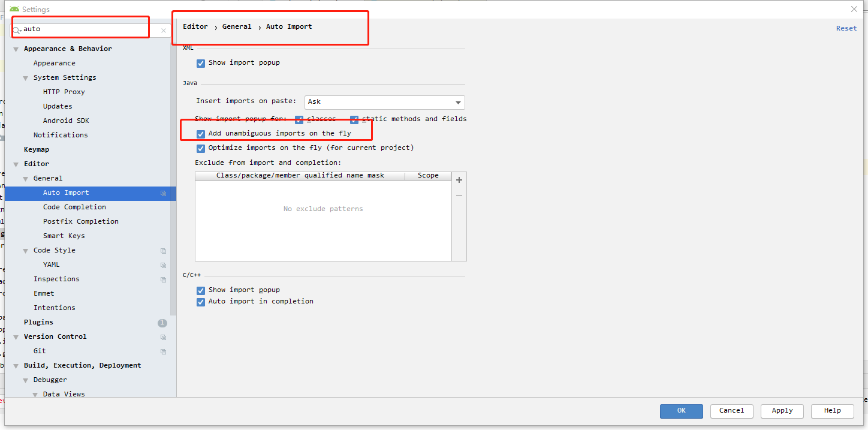Toggle Auto import in completion checkbox
The height and width of the screenshot is (430, 868).
tap(201, 302)
